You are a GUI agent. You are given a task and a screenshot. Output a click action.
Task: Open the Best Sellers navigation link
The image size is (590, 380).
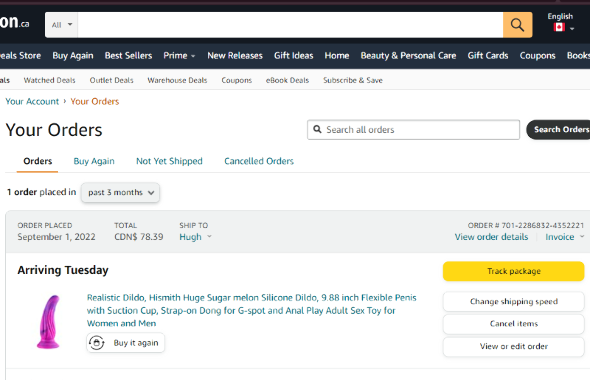128,56
